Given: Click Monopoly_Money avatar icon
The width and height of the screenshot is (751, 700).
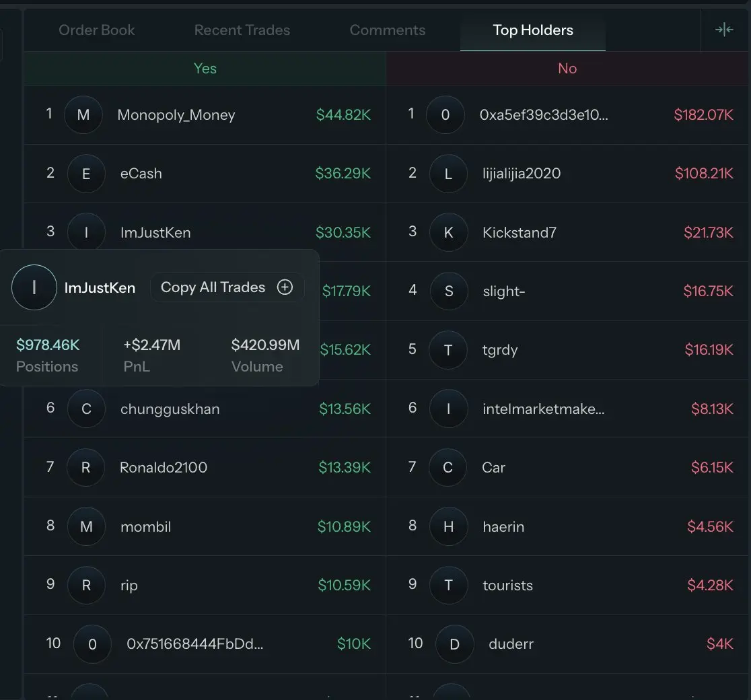Looking at the screenshot, I should [83, 115].
